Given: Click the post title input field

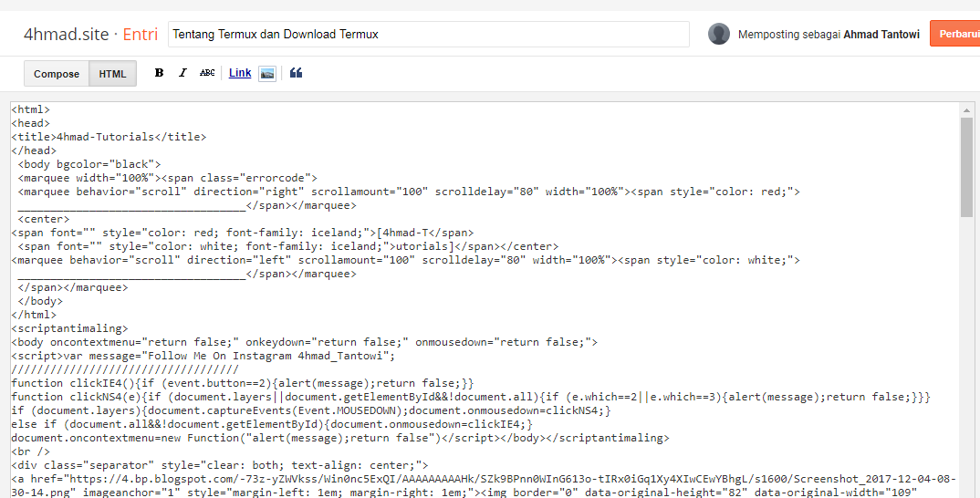Looking at the screenshot, I should click(429, 35).
